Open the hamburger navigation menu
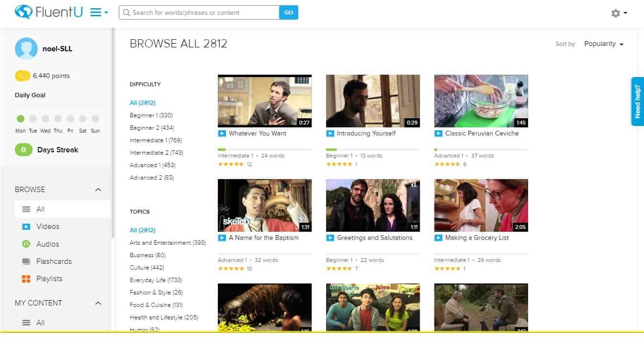Screen dimensions: 644x351 (x=99, y=12)
